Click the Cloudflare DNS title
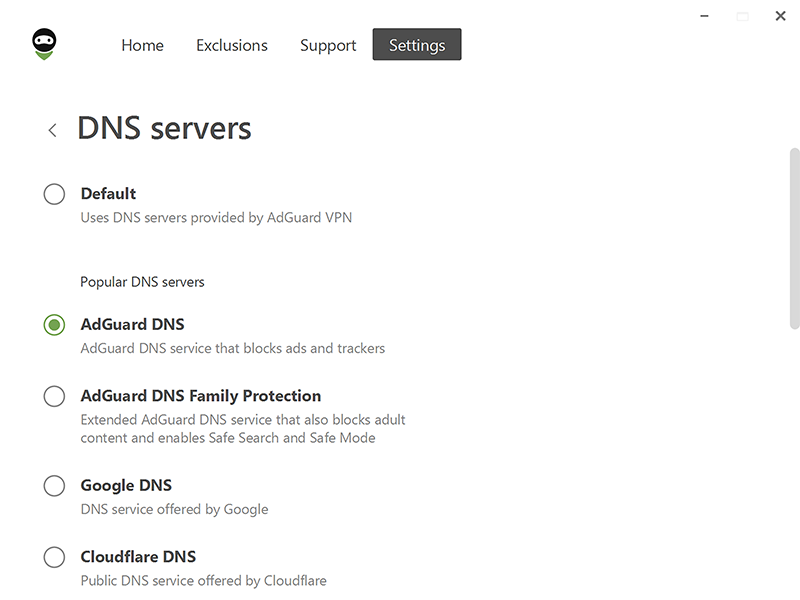This screenshot has height=600, width=800. 138,557
